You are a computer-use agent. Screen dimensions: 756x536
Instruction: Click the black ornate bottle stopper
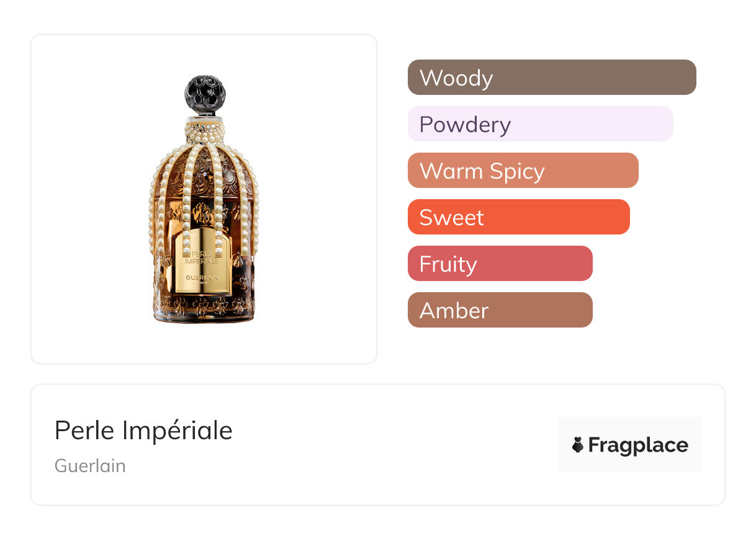(205, 94)
